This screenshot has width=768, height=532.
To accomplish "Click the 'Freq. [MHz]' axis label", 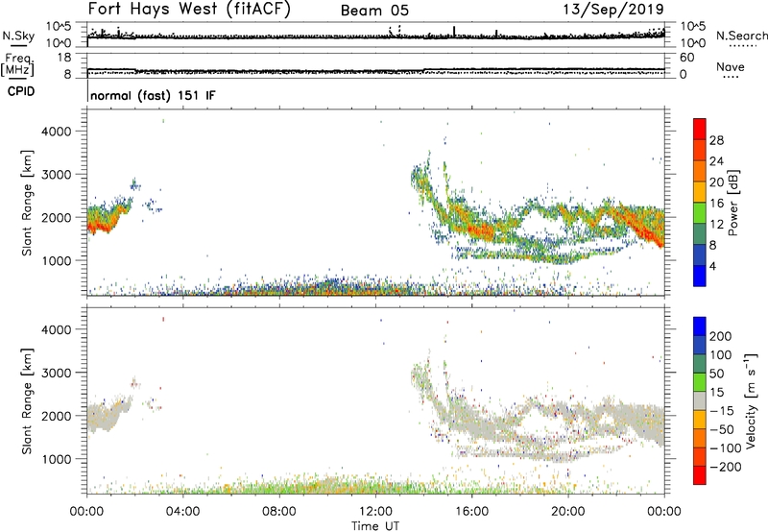I will 19,64.
